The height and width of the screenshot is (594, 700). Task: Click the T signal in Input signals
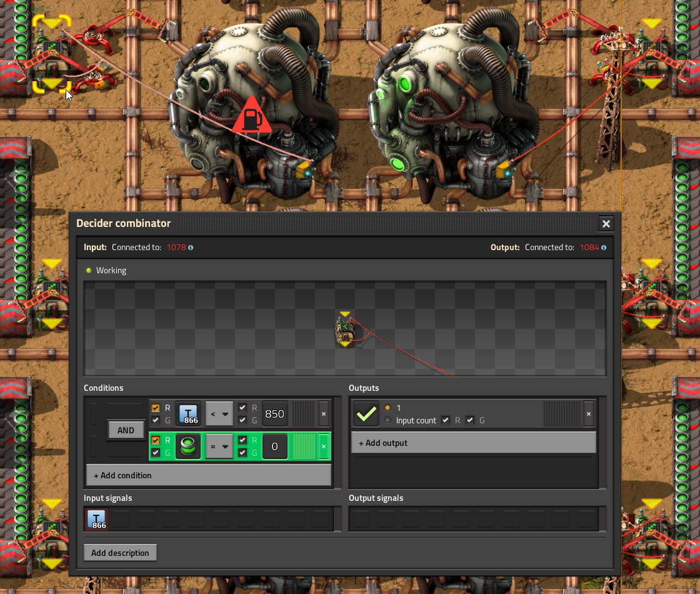coord(96,519)
